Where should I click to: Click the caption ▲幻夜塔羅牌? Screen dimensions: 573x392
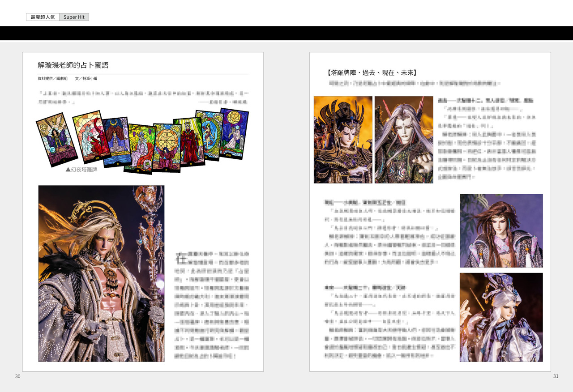pos(81,170)
